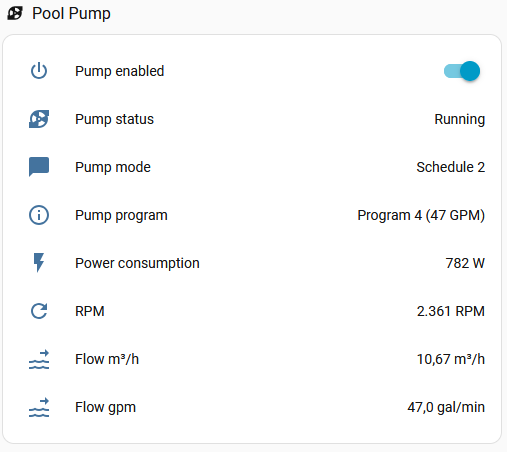507x452 pixels.
Task: Click the info icon beside Pump program
Action: [x=39, y=215]
